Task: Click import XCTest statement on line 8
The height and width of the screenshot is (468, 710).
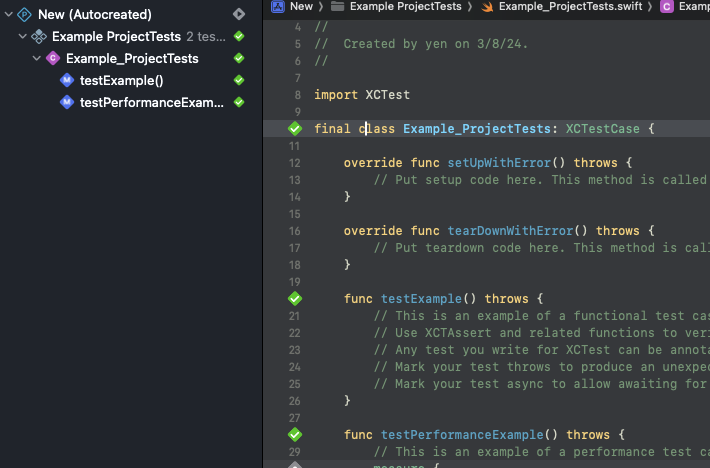Action: (x=362, y=95)
